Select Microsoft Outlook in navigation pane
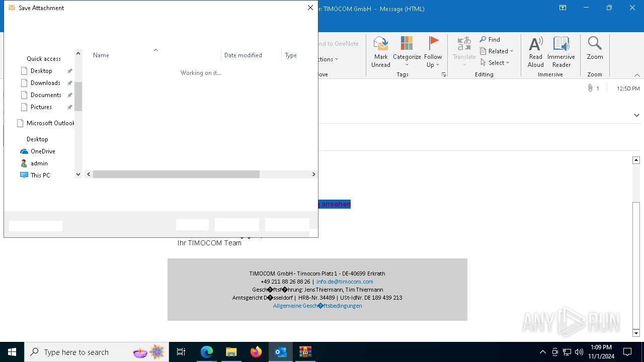Image resolution: width=644 pixels, height=362 pixels. click(45, 123)
